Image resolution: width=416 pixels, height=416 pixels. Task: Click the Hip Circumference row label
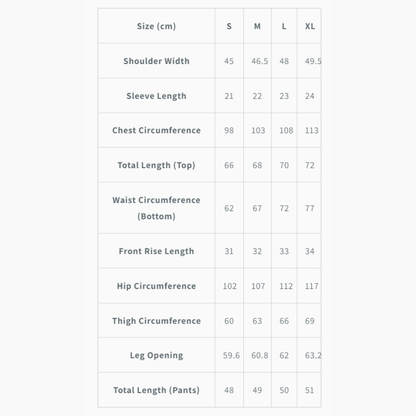[156, 286]
